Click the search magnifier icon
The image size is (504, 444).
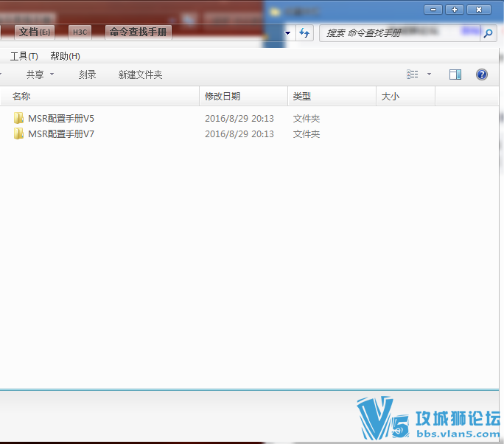point(489,33)
